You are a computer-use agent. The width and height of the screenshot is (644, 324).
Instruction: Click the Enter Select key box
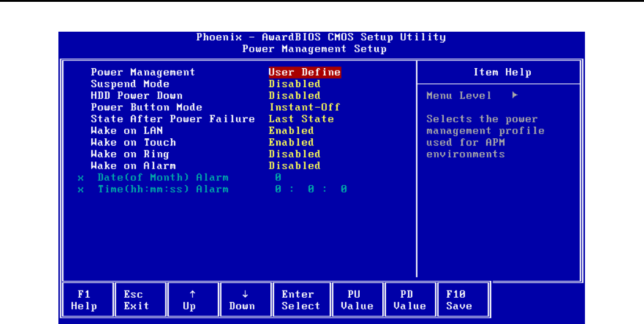(x=301, y=300)
